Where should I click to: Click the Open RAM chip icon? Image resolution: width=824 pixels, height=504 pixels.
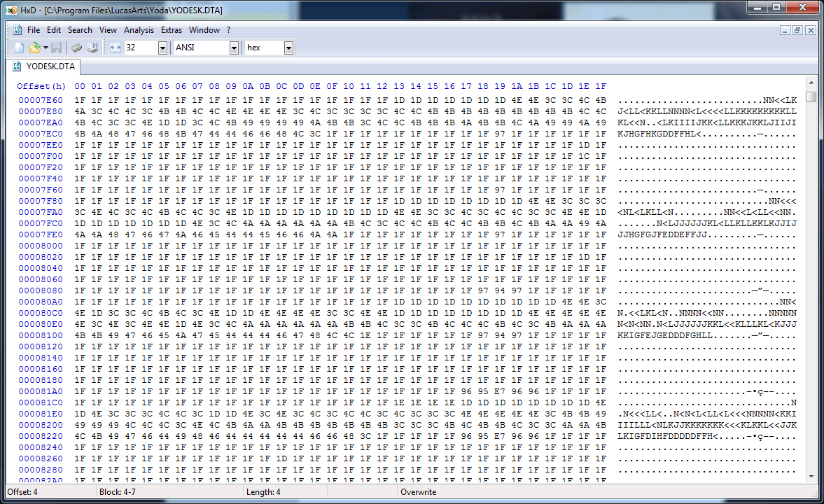(76, 48)
